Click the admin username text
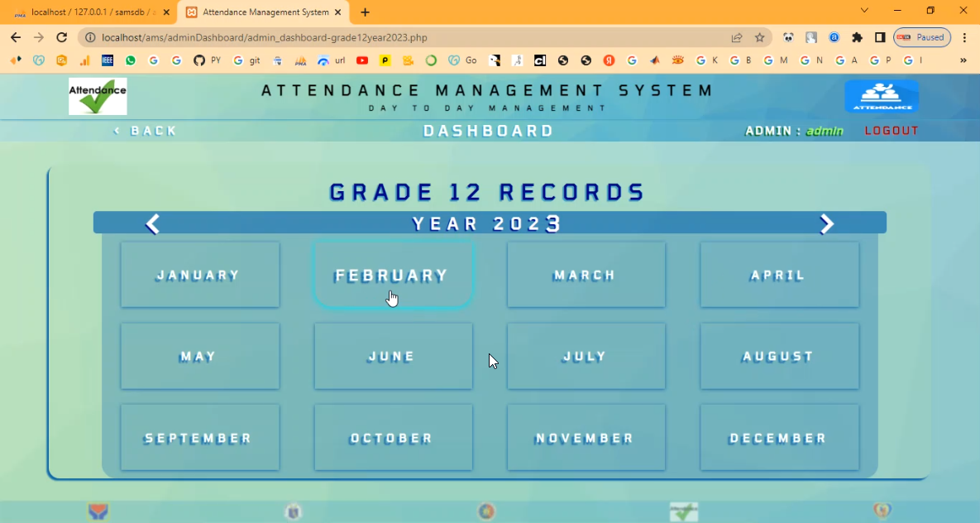The width and height of the screenshot is (980, 523). (x=825, y=131)
